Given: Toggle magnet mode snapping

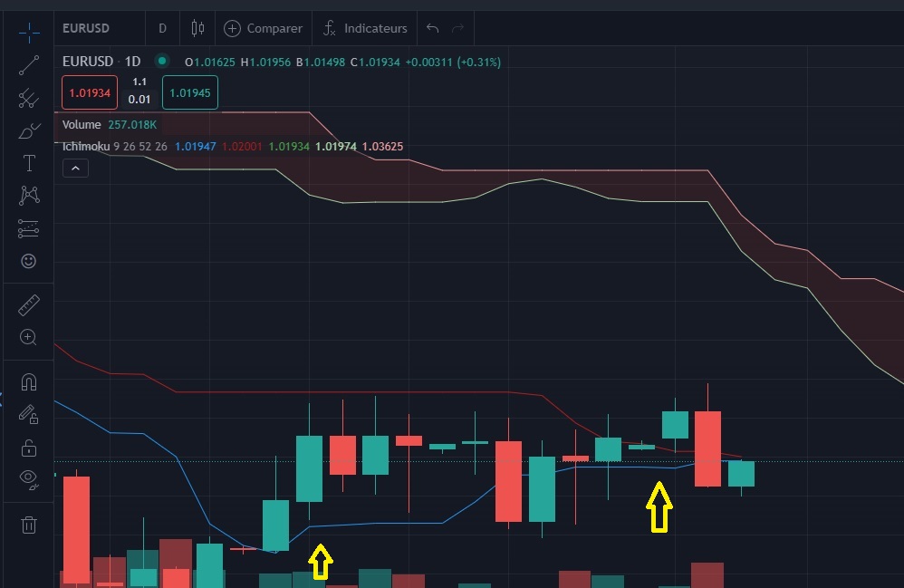Looking at the screenshot, I should pyautogui.click(x=28, y=382).
